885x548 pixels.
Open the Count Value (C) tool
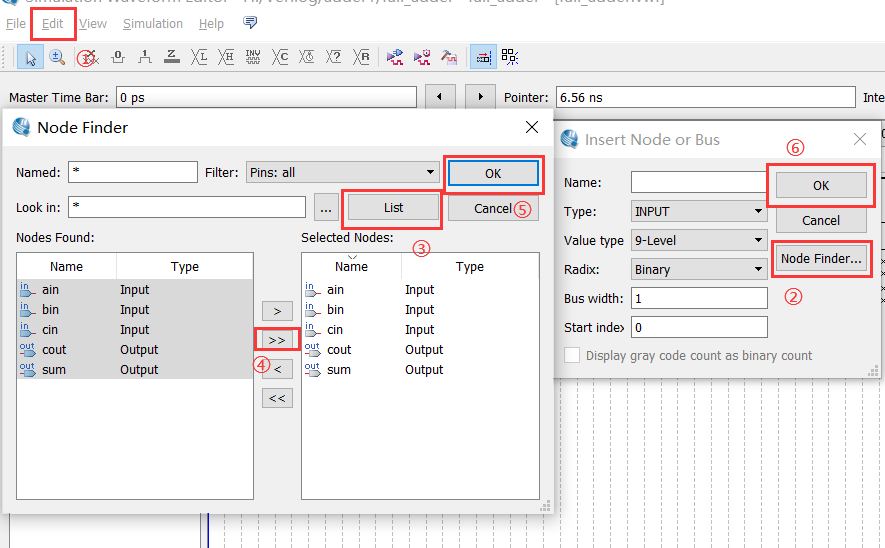pos(280,57)
